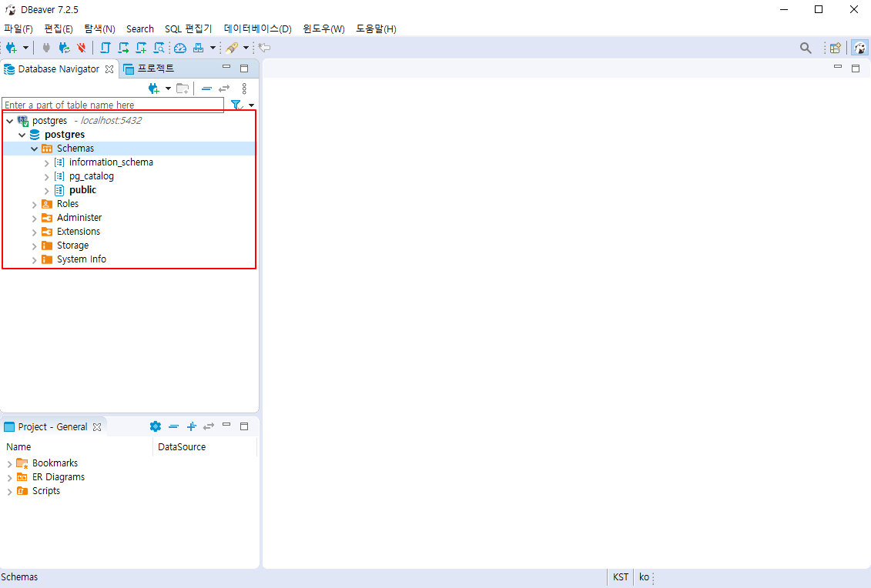This screenshot has width=871, height=588.
Task: Click the magnifier search icon at top right
Action: (806, 48)
